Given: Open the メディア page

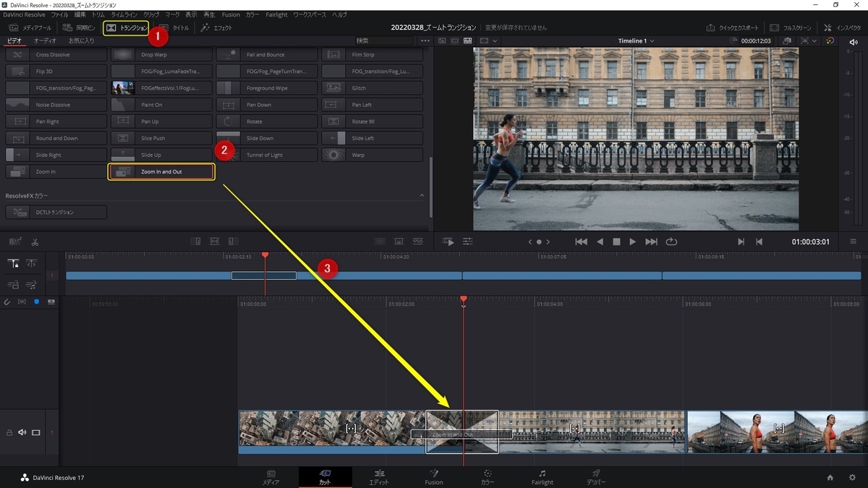Looking at the screenshot, I should coord(271,477).
